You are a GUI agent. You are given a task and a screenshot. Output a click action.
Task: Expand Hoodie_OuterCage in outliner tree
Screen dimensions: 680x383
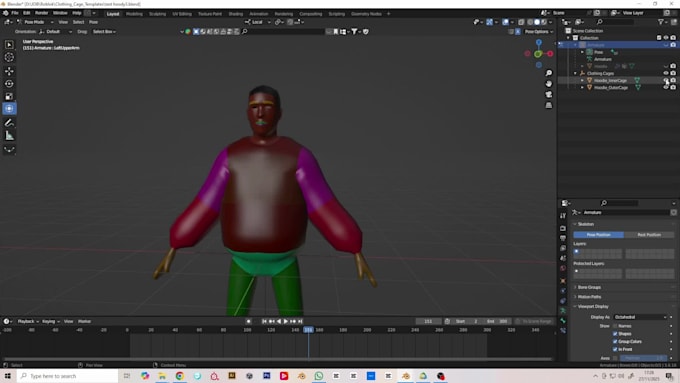(582, 87)
